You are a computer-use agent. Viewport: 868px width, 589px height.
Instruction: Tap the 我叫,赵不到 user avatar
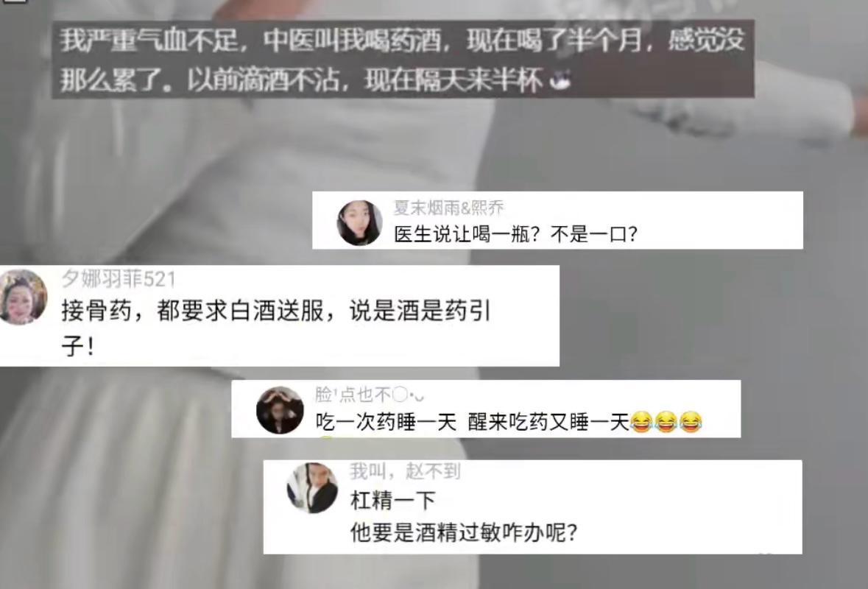click(311, 488)
